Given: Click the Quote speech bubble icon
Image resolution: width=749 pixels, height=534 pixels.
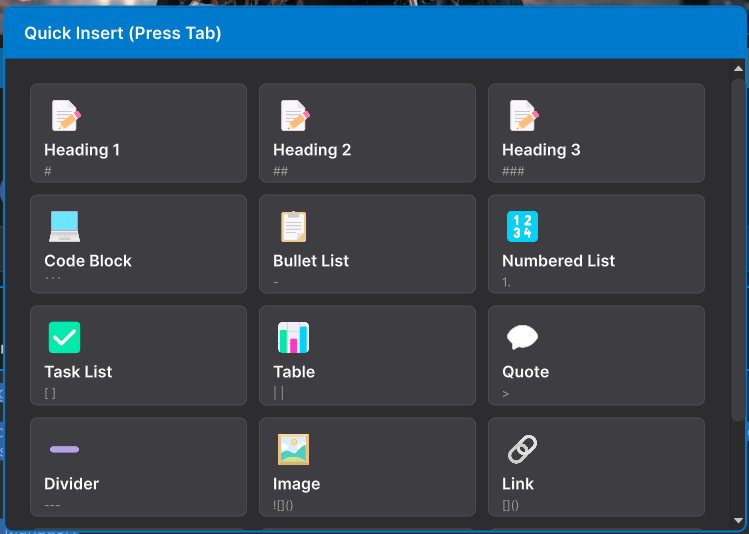Looking at the screenshot, I should click(522, 338).
